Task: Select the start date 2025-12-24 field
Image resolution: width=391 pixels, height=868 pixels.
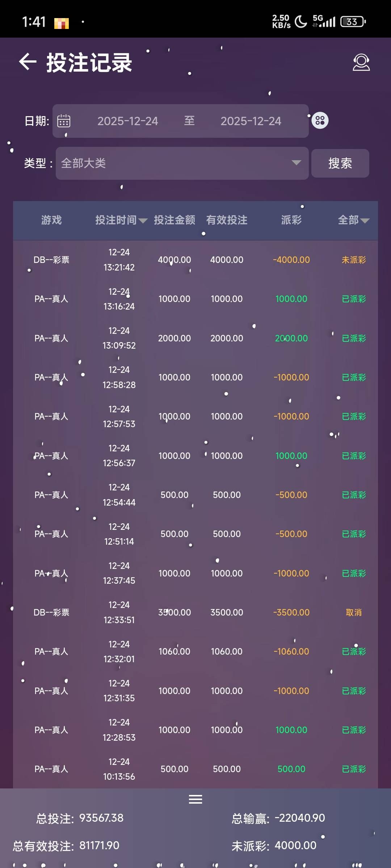Action: pyautogui.click(x=127, y=121)
